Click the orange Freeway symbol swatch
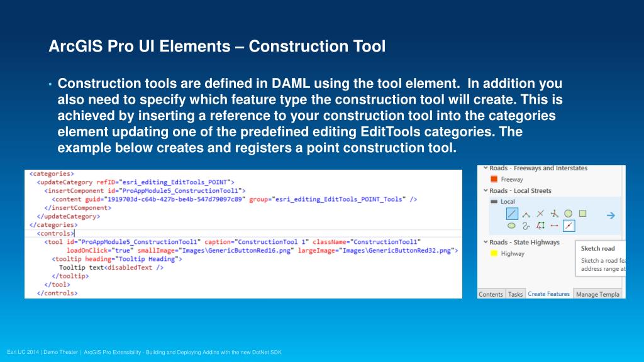The image size is (644, 362). (x=494, y=179)
